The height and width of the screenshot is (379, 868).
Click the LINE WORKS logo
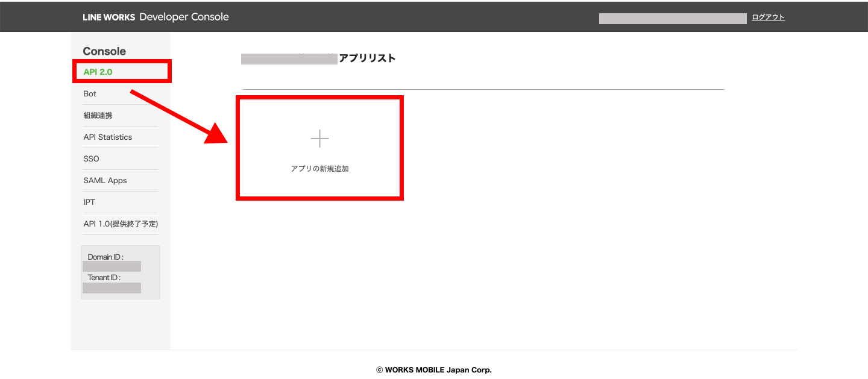[109, 17]
